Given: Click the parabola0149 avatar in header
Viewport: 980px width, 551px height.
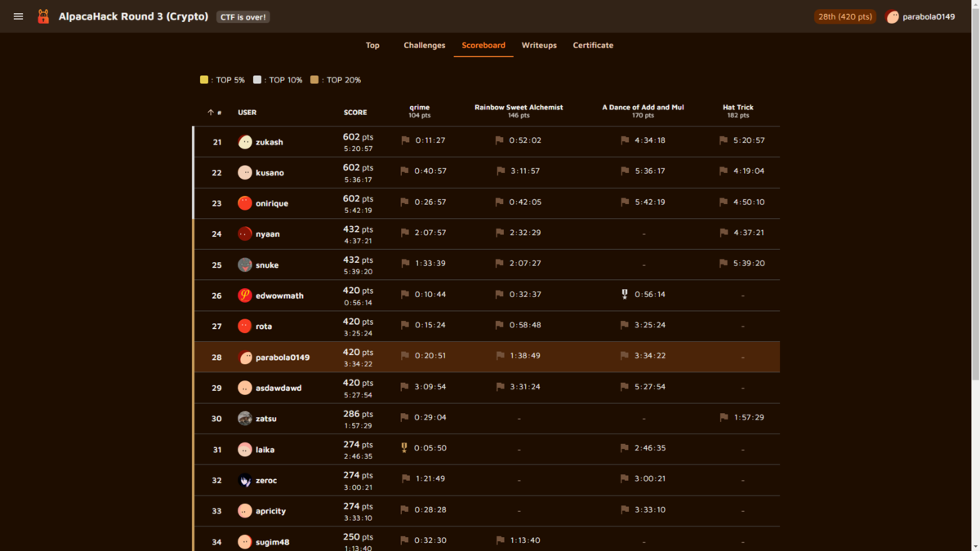Looking at the screenshot, I should (x=893, y=16).
